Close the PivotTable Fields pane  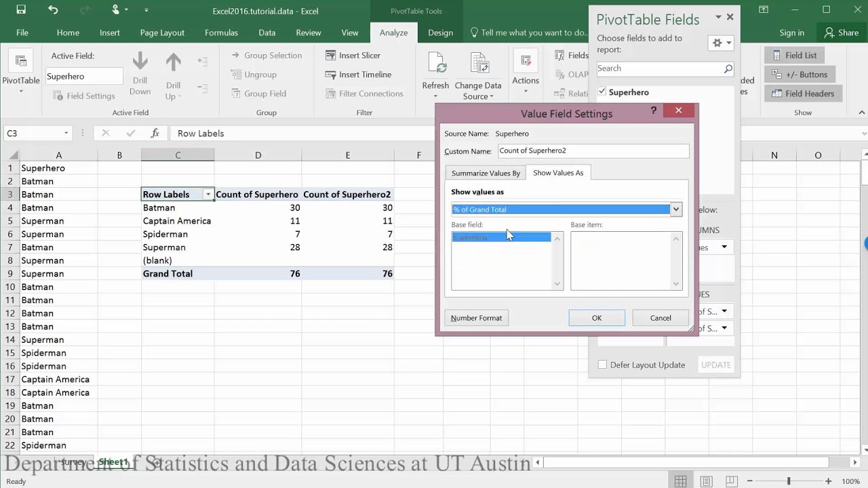(x=730, y=17)
